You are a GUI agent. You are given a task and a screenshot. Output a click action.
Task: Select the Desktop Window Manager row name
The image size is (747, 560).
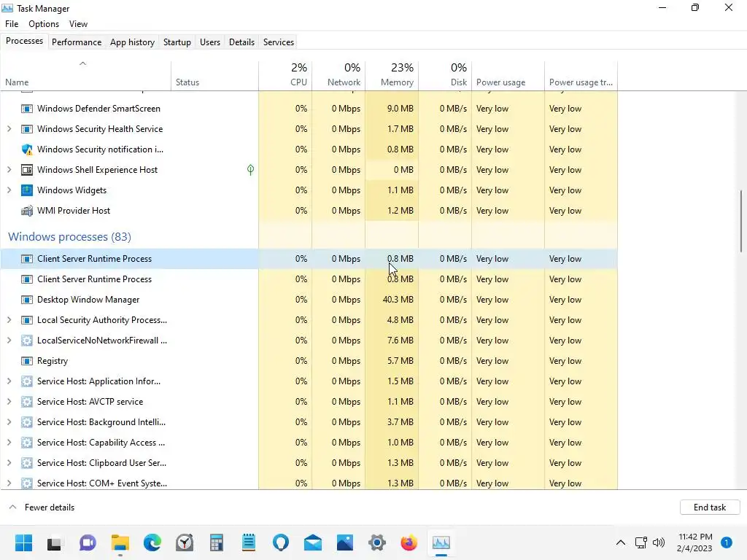pyautogui.click(x=88, y=300)
